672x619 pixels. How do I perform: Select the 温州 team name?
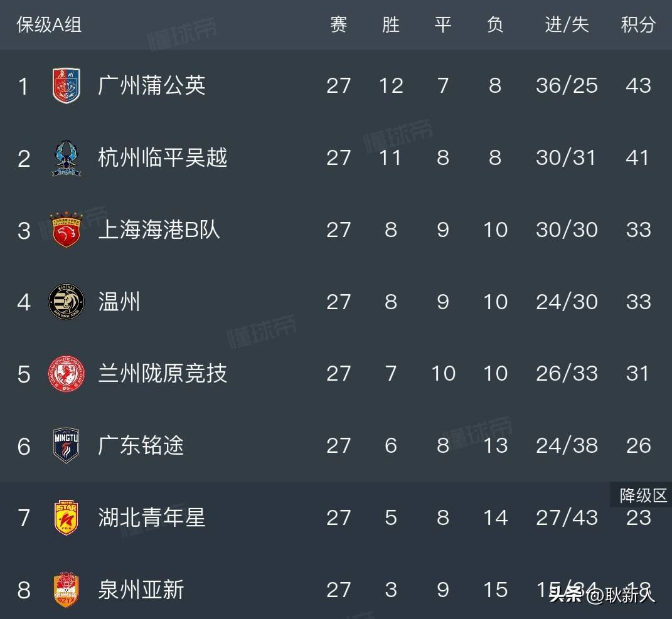[x=119, y=302]
